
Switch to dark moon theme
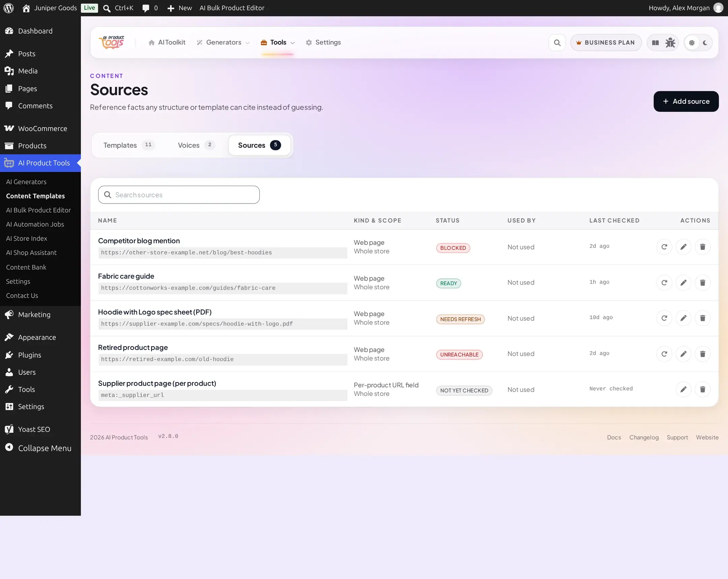pyautogui.click(x=705, y=42)
